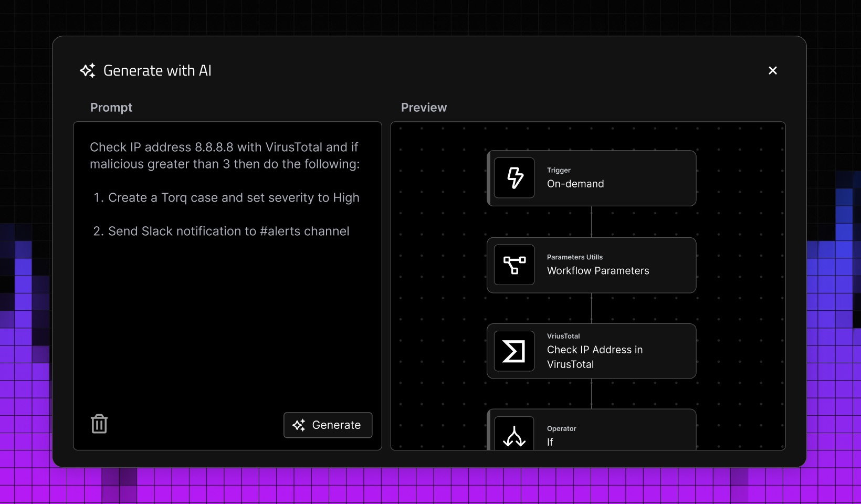The image size is (861, 504).
Task: Select the Workflow Parameters step title
Action: click(x=598, y=271)
